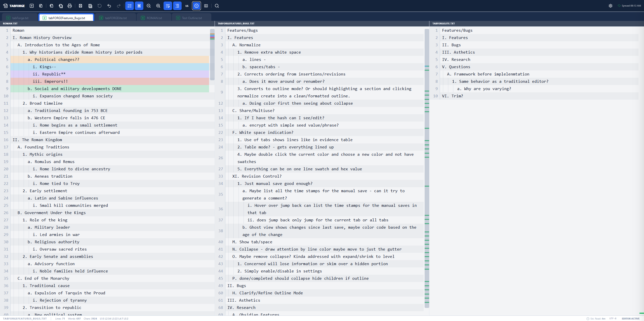Toggle the word wrap mode
This screenshot has width=644, height=321.
click(x=168, y=6)
